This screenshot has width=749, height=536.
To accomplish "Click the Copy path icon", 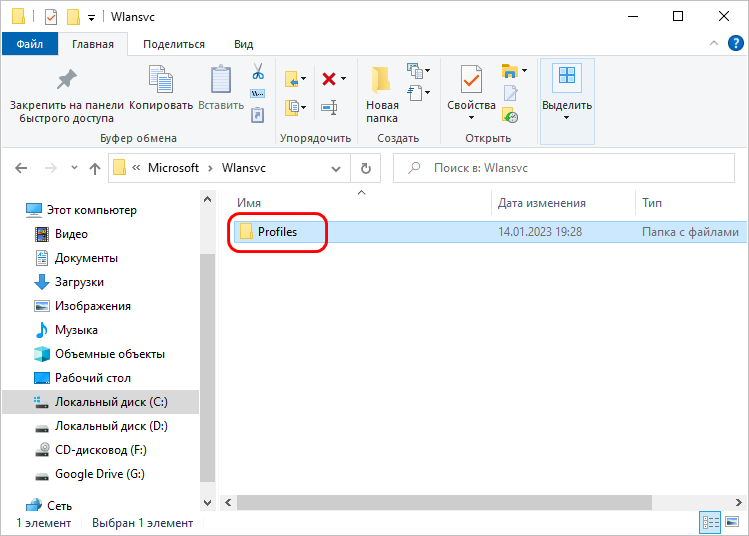I will pyautogui.click(x=258, y=94).
